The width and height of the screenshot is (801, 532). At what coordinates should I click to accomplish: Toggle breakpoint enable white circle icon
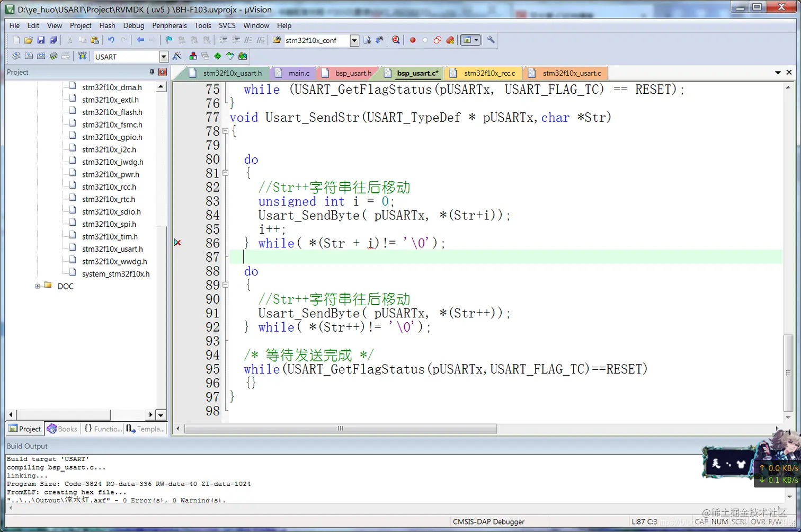pyautogui.click(x=425, y=40)
